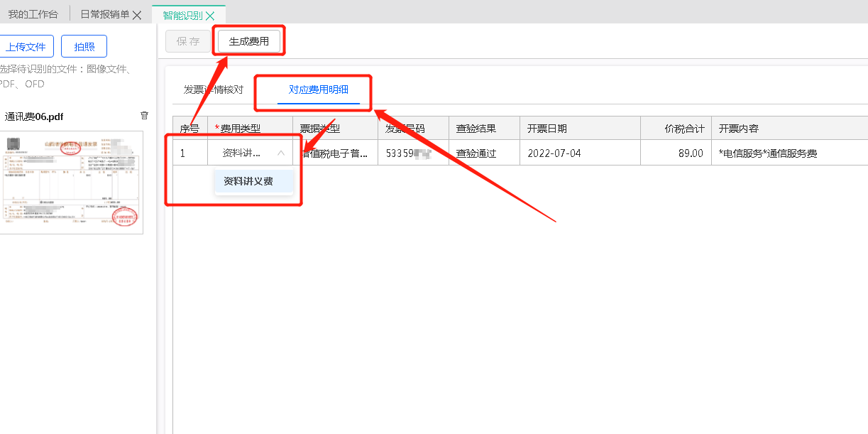Image resolution: width=868 pixels, height=434 pixels.
Task: Click the 生成费用 button
Action: (249, 41)
